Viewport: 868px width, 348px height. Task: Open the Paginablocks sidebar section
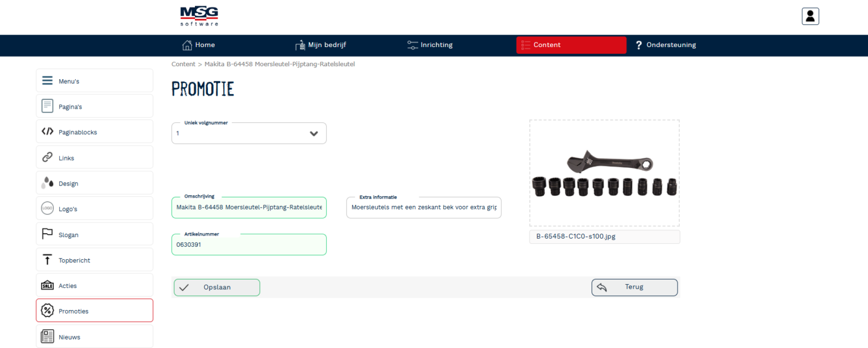(x=94, y=131)
